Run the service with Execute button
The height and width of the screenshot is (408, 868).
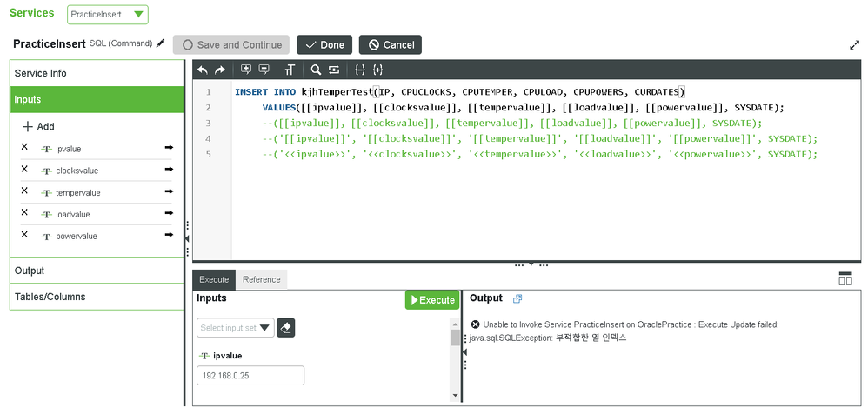(432, 300)
